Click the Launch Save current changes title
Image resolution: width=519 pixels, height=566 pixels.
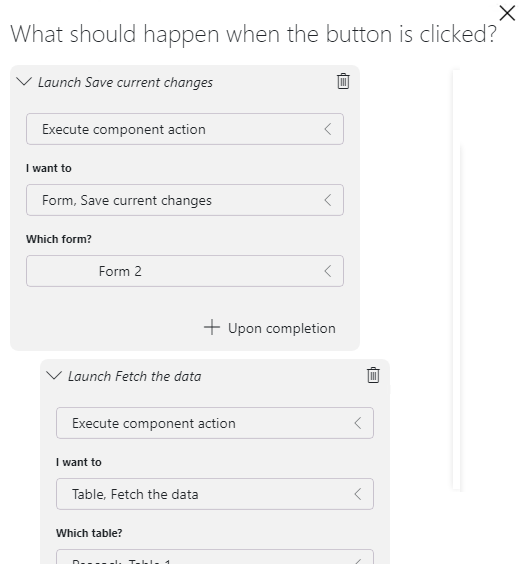pos(125,82)
